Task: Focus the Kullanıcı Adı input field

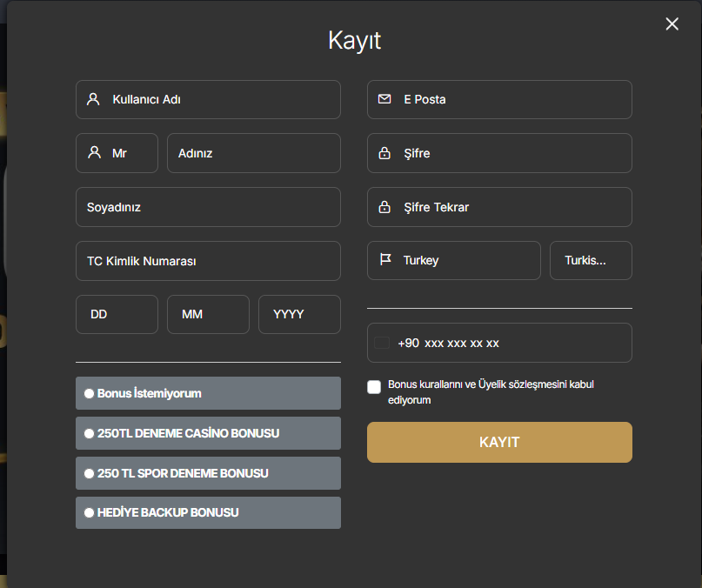Action: [x=208, y=99]
